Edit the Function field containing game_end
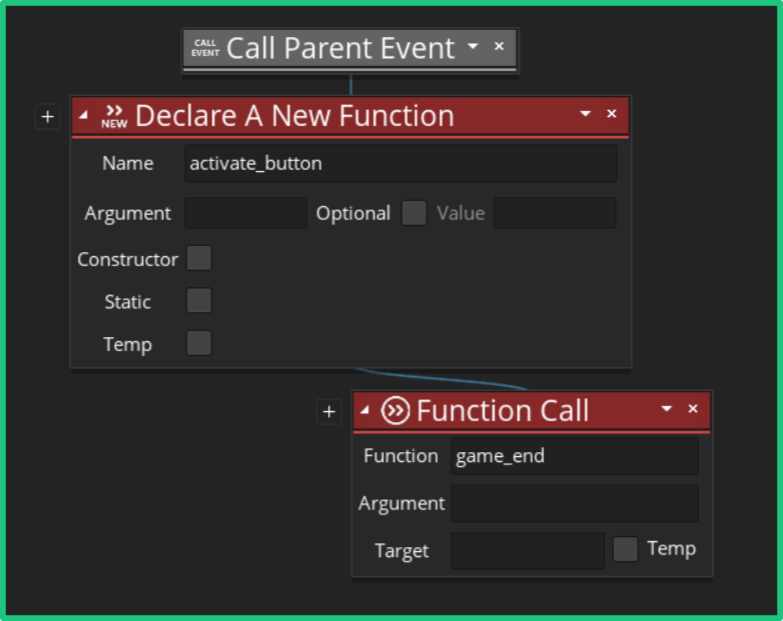Screen dimensions: 783x621 pyautogui.click(x=574, y=456)
